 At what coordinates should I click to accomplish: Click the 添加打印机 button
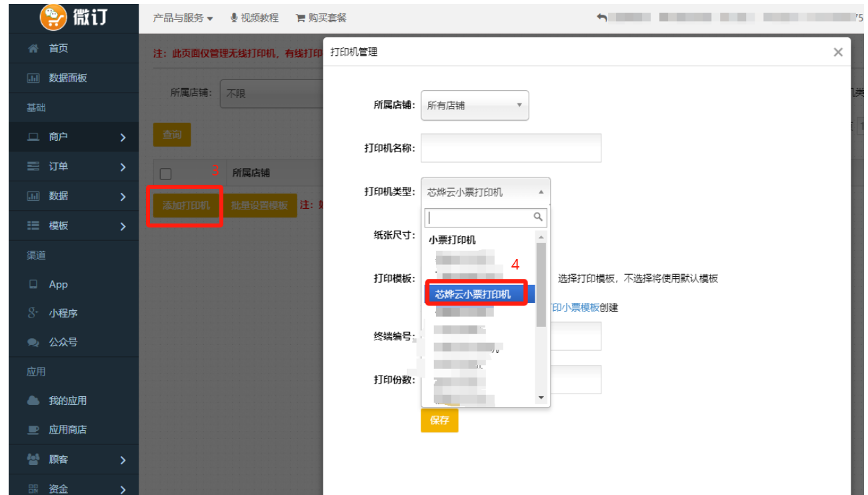(186, 205)
